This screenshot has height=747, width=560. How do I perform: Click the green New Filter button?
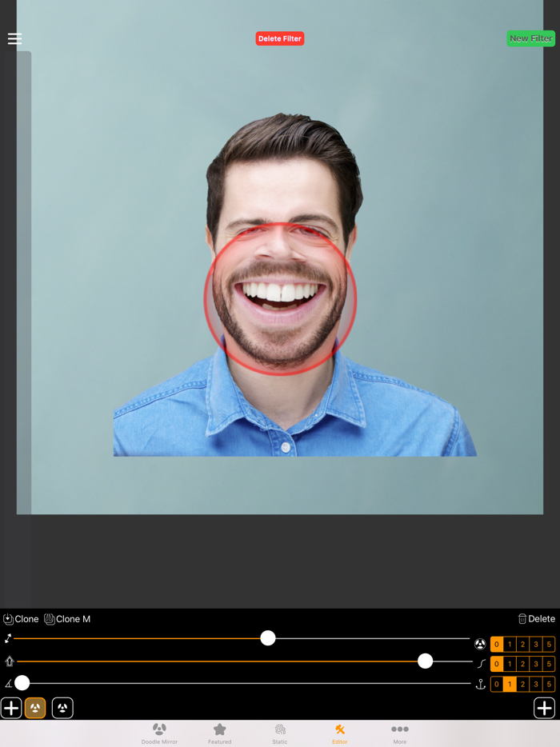click(x=530, y=38)
